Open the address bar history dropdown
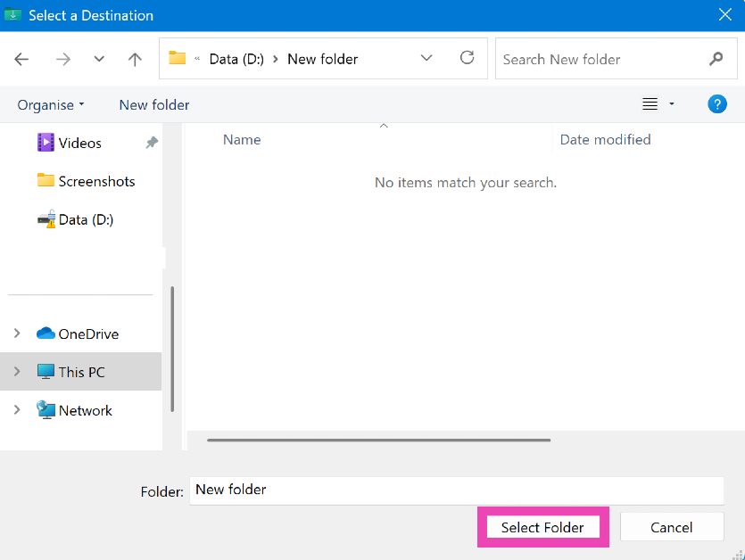The image size is (745, 560). tap(426, 59)
